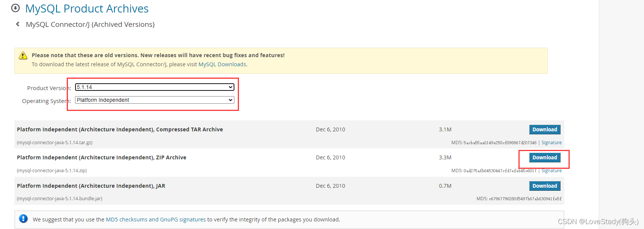
Task: Open Signature link for zip file
Action: (551, 171)
